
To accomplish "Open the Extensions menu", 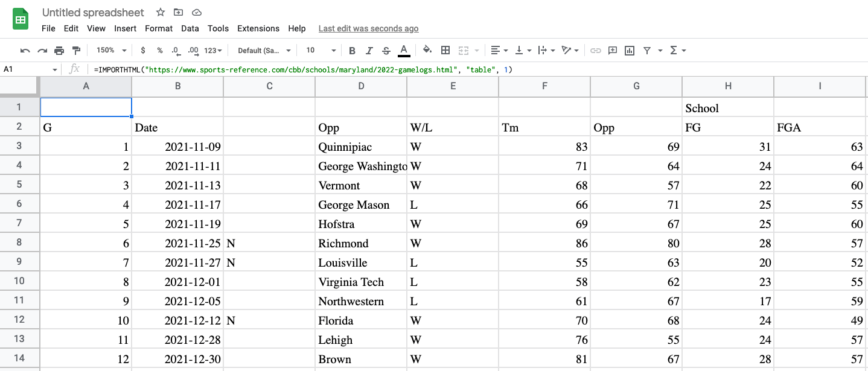I will 258,28.
